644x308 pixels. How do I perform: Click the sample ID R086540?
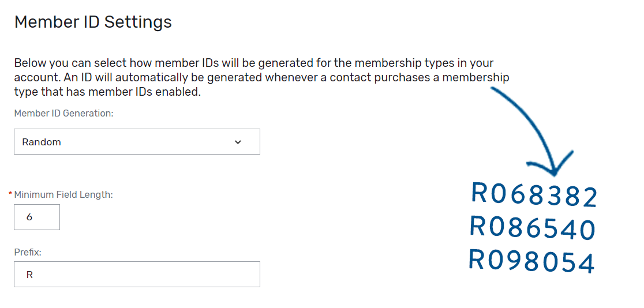pyautogui.click(x=532, y=228)
